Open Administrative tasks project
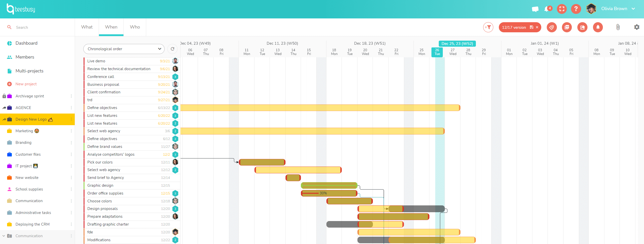The image size is (644, 244). [33, 213]
